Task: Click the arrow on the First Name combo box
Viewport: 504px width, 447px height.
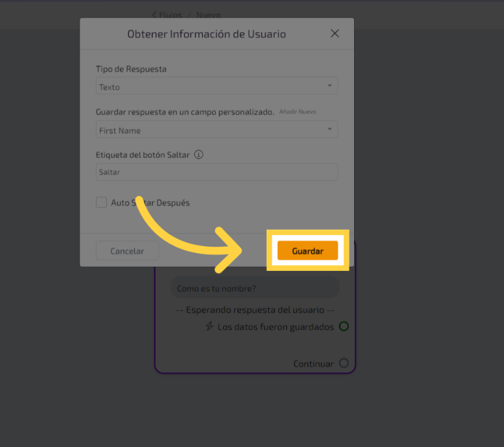Action: (x=329, y=130)
